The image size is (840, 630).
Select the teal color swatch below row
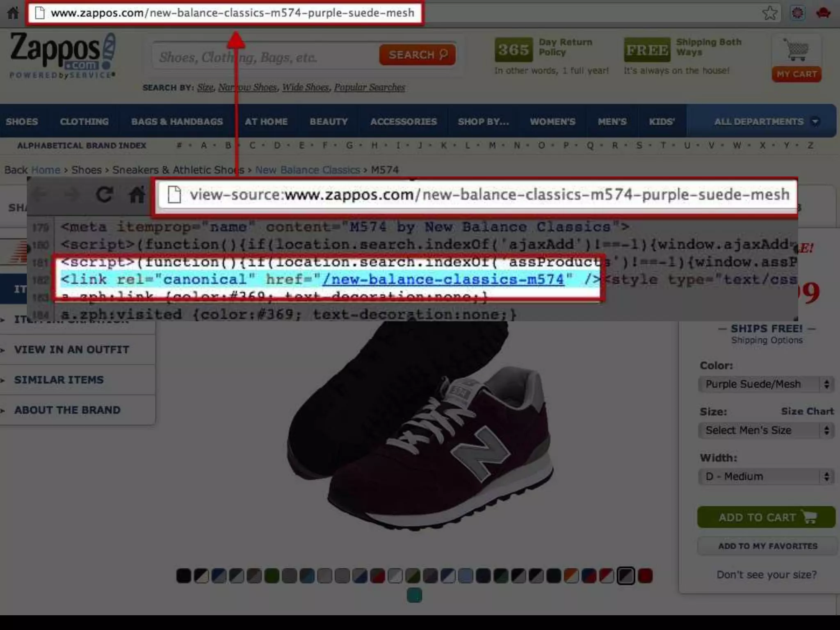[414, 595]
